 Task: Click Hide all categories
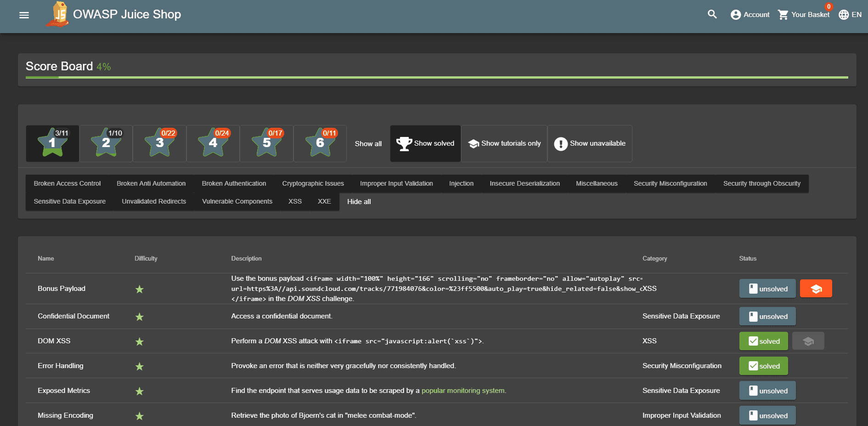point(359,202)
